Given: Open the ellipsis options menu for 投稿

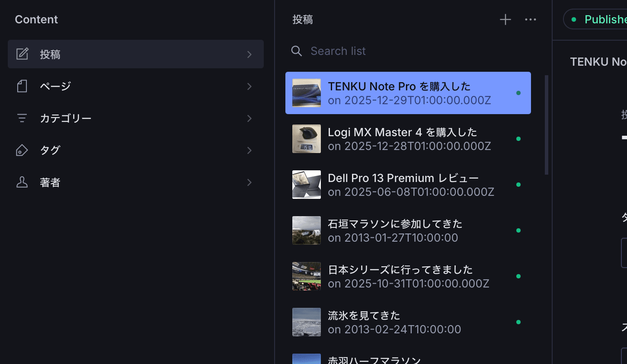Looking at the screenshot, I should pos(531,19).
